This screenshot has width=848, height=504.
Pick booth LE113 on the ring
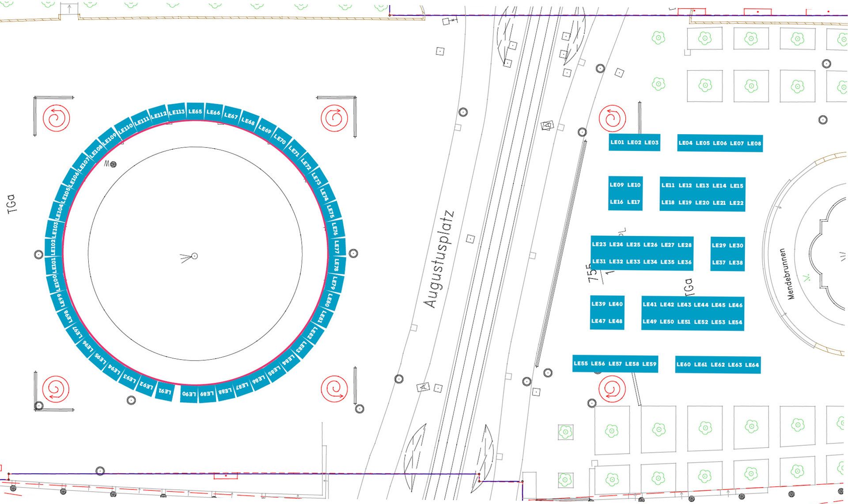(x=177, y=113)
